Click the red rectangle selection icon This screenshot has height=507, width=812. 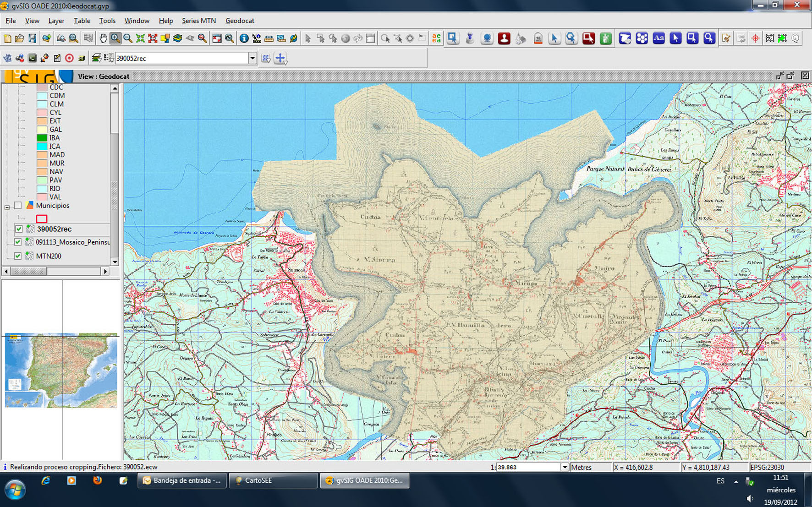pos(588,38)
